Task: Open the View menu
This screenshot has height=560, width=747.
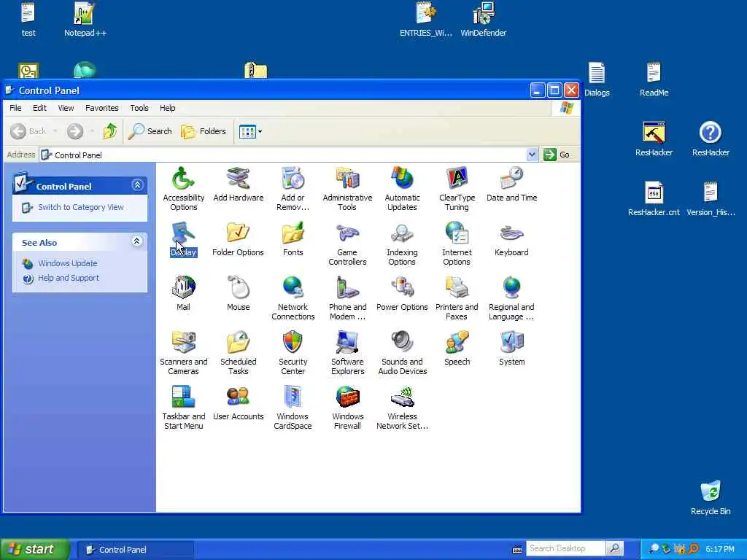Action: coord(66,108)
